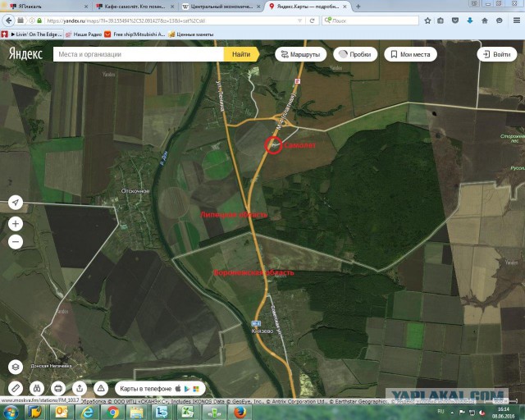Print the map with the printer icon
This screenshot has width=525, height=420.
click(58, 389)
